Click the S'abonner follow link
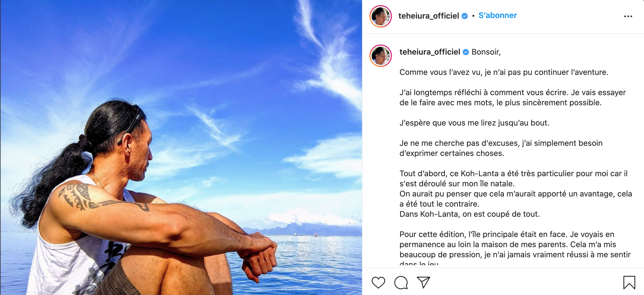 pyautogui.click(x=498, y=15)
